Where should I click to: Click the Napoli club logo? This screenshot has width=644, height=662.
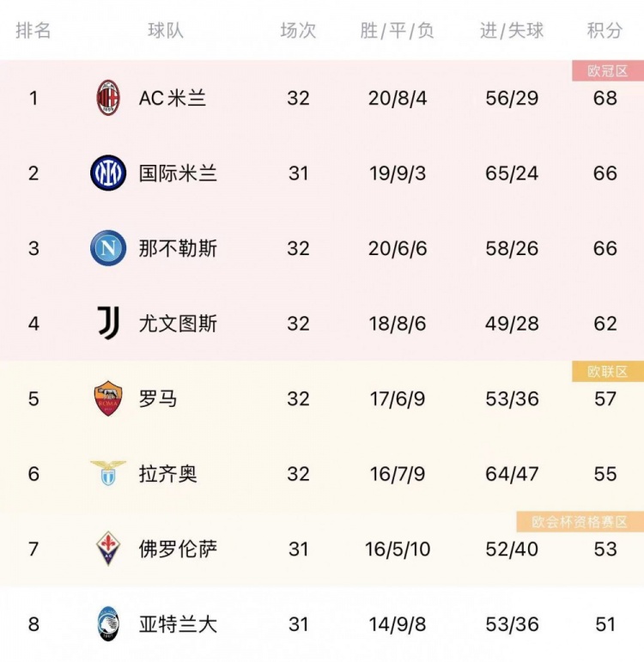click(108, 249)
